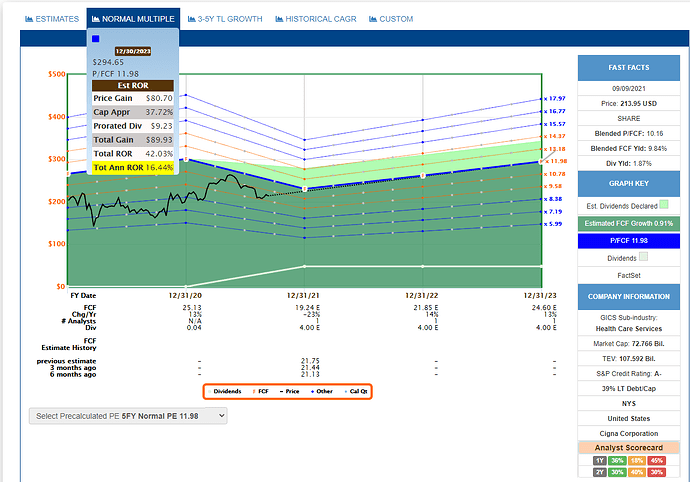This screenshot has width=690, height=482.
Task: Open the HISTORICAL CAGR tab
Action: [316, 19]
